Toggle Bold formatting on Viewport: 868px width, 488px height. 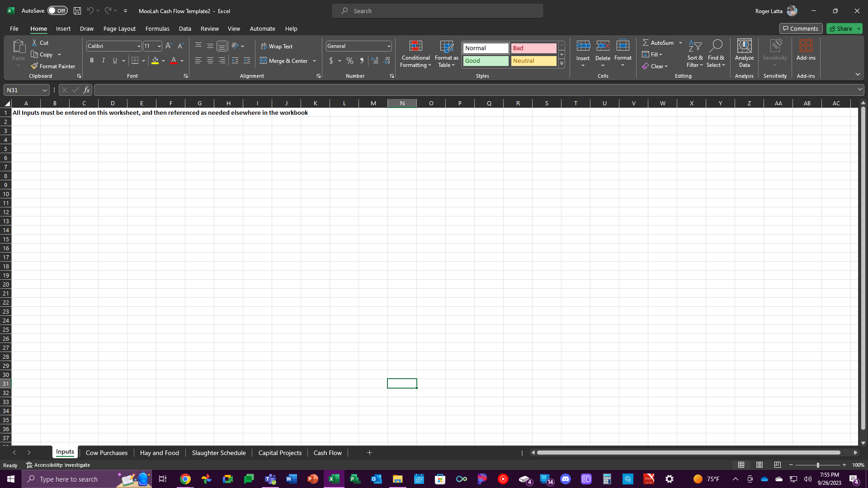[91, 61]
